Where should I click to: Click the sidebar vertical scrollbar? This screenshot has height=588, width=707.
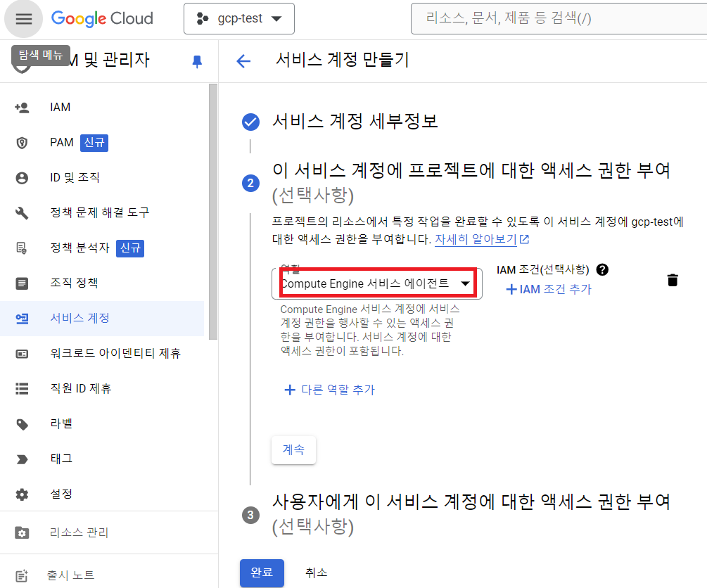point(213,212)
